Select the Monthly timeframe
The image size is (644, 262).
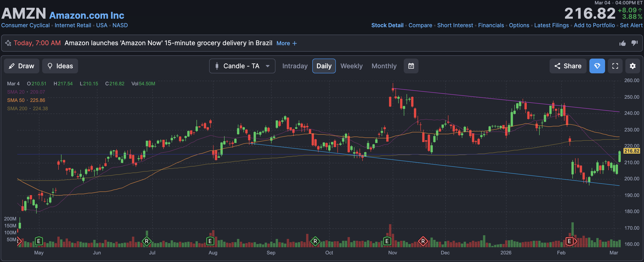pos(384,66)
